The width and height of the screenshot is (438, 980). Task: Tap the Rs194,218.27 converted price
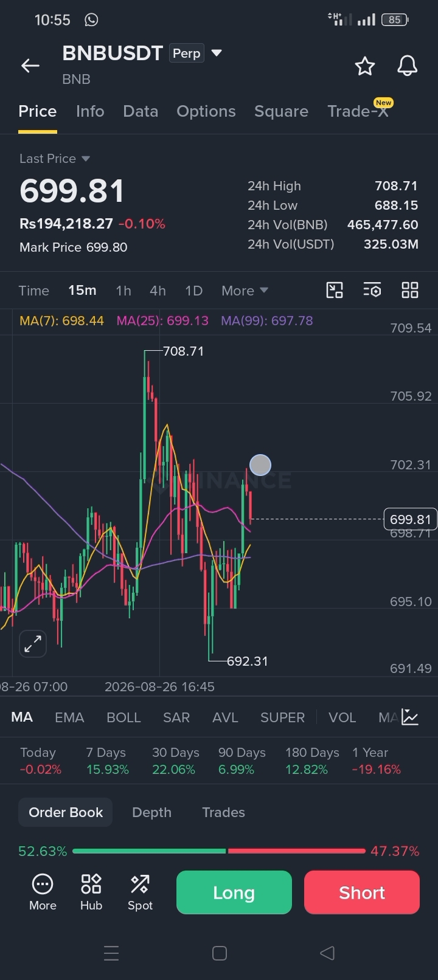(66, 224)
